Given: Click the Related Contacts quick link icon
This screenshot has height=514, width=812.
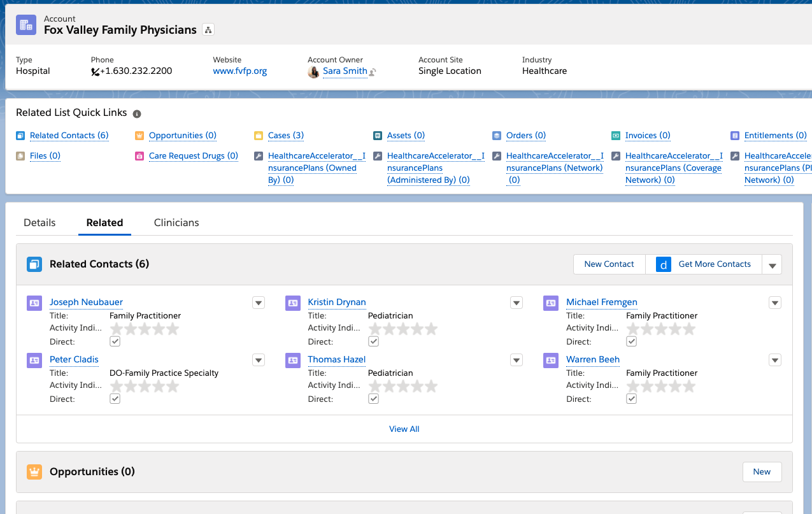Looking at the screenshot, I should [x=20, y=136].
